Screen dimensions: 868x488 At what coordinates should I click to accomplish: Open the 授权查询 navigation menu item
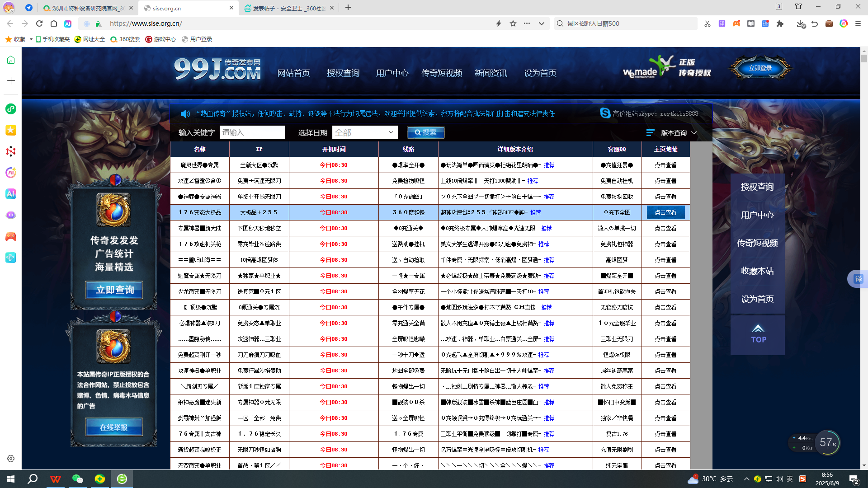pyautogui.click(x=343, y=73)
